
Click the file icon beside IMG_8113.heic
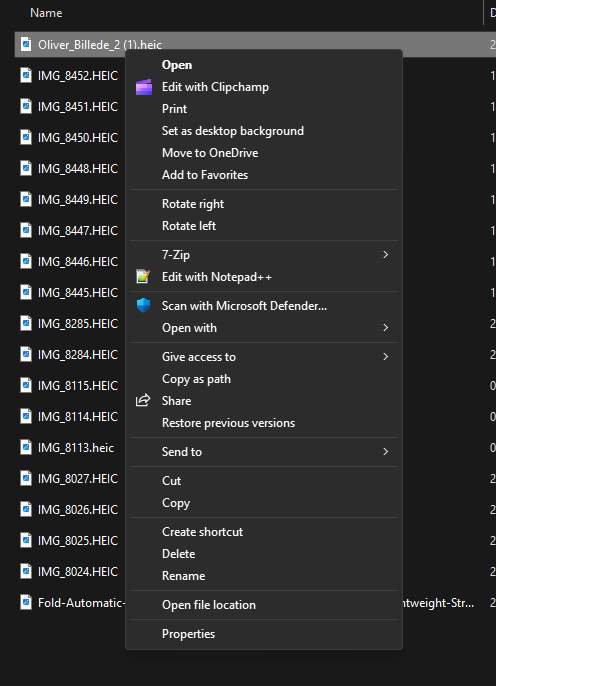pyautogui.click(x=25, y=447)
